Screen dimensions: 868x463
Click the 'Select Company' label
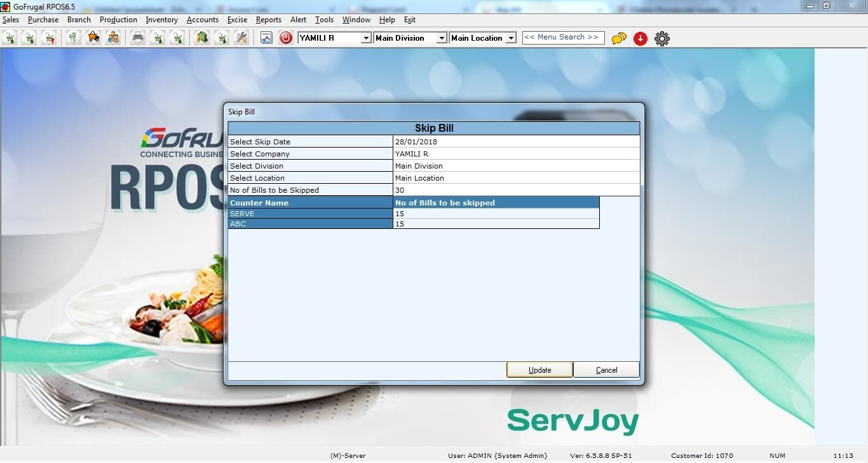[x=259, y=154]
